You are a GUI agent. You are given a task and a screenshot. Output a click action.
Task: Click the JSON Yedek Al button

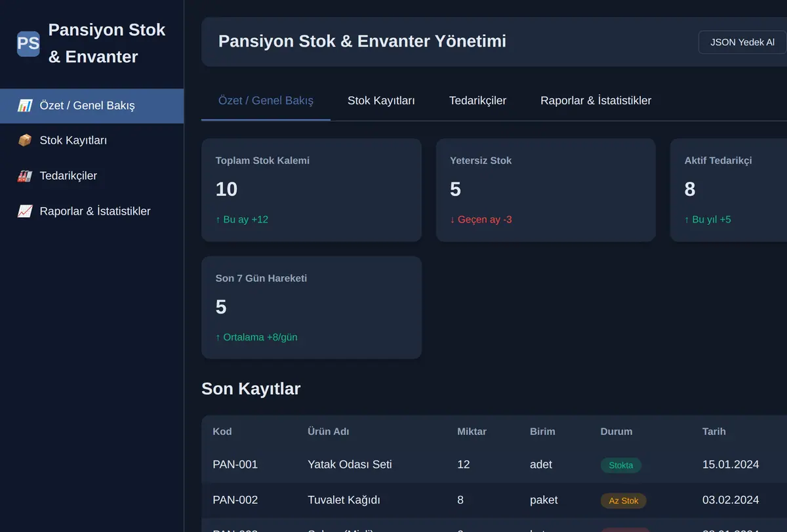(x=742, y=42)
